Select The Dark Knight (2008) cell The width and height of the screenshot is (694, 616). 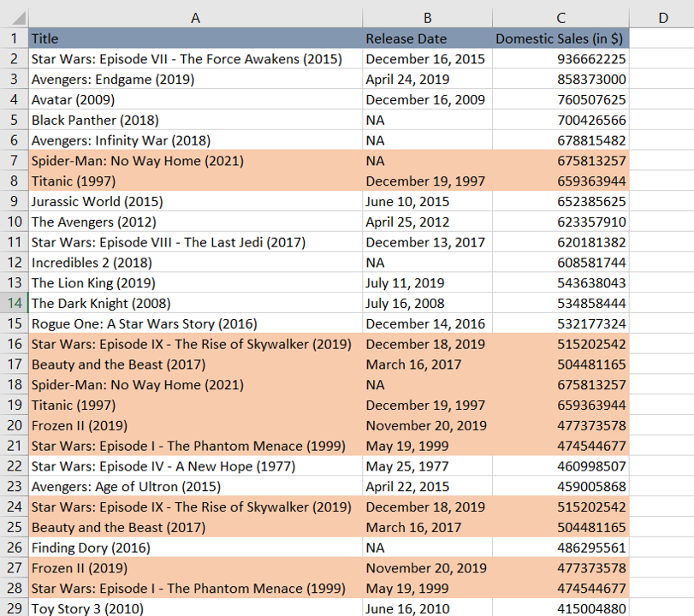[x=195, y=303]
